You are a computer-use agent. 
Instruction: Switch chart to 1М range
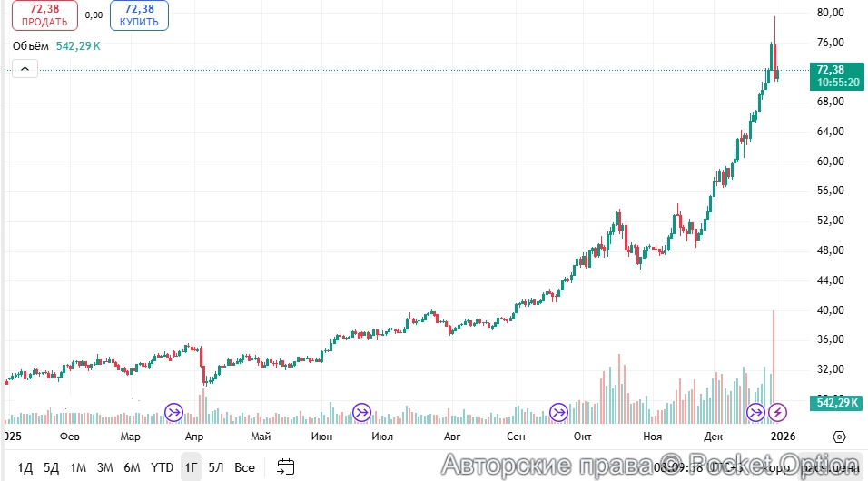click(78, 467)
